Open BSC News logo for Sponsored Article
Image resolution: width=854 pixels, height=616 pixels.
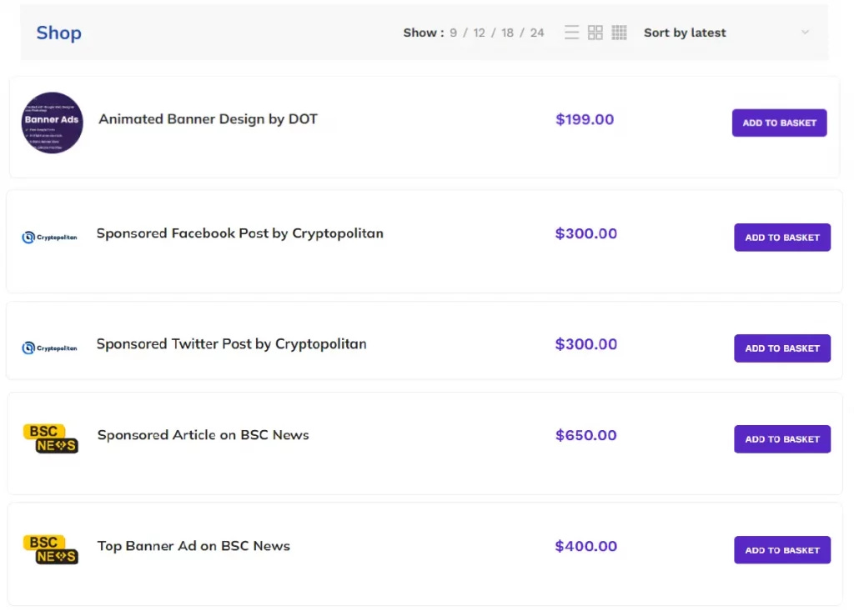(51, 438)
